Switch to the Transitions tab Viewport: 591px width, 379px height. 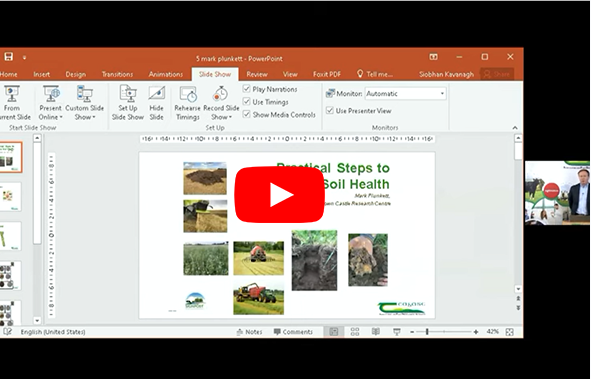(x=117, y=74)
